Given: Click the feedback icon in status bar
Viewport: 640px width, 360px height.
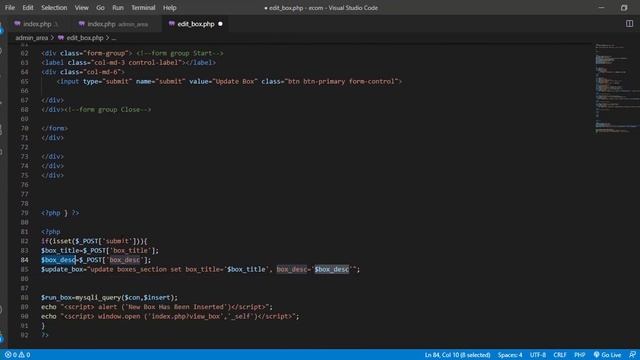Looking at the screenshot, I should pyautogui.click(x=632, y=355).
